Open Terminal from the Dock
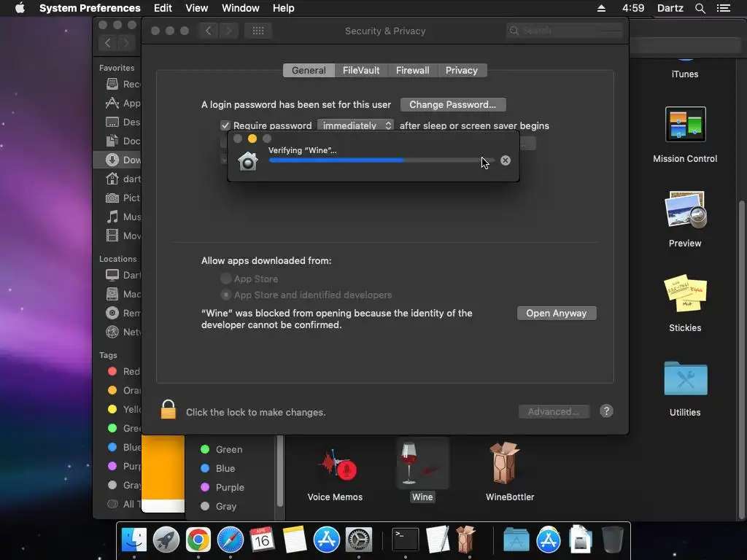 [406, 540]
